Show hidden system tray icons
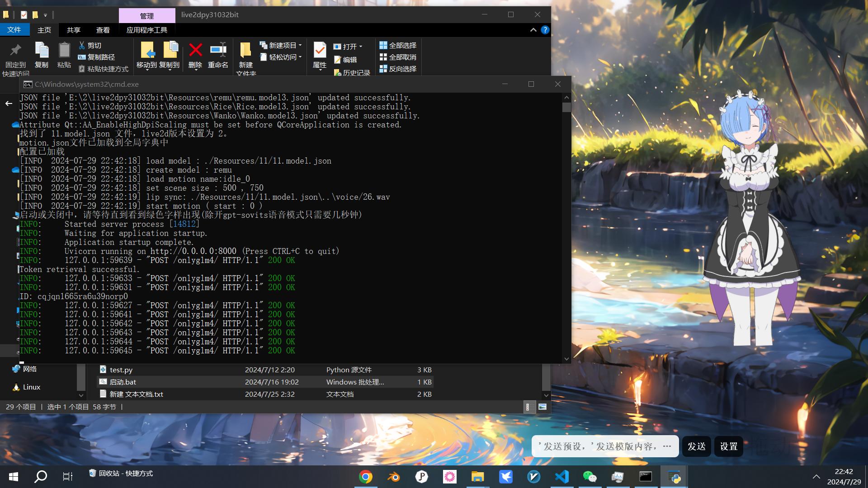 (816, 477)
